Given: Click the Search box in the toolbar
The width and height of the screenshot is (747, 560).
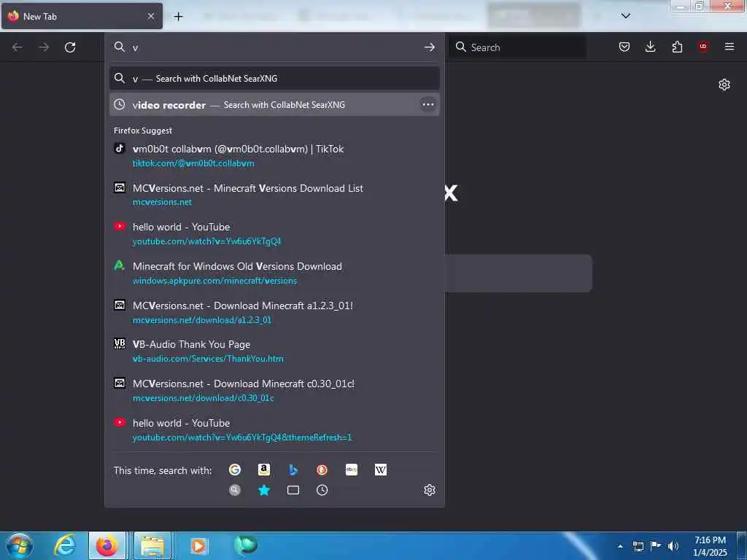Looking at the screenshot, I should [517, 47].
